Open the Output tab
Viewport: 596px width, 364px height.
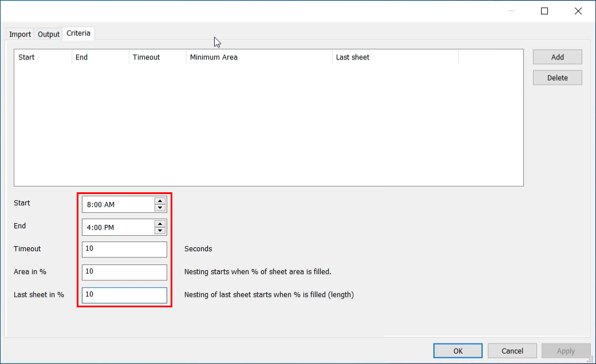pyautogui.click(x=49, y=34)
